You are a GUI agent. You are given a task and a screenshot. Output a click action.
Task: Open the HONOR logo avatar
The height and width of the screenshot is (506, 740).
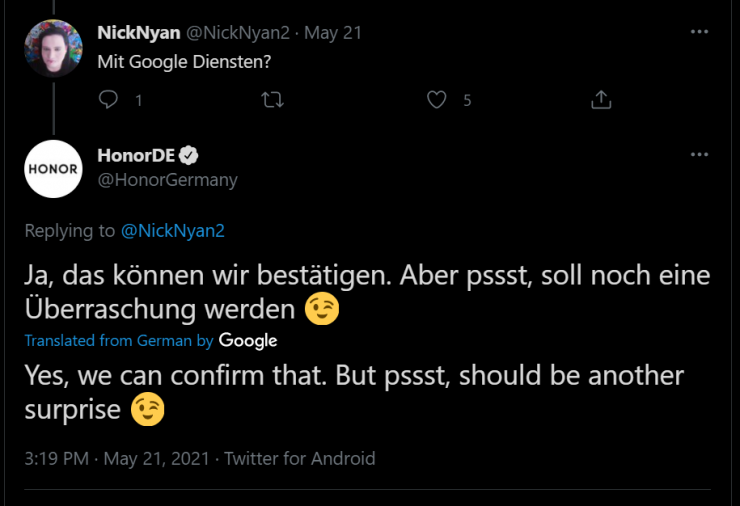coord(52,169)
